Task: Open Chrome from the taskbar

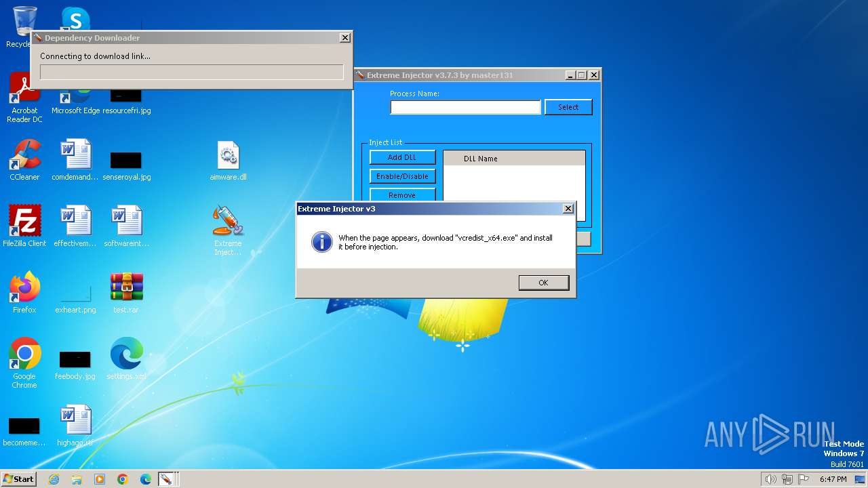Action: coord(123,479)
